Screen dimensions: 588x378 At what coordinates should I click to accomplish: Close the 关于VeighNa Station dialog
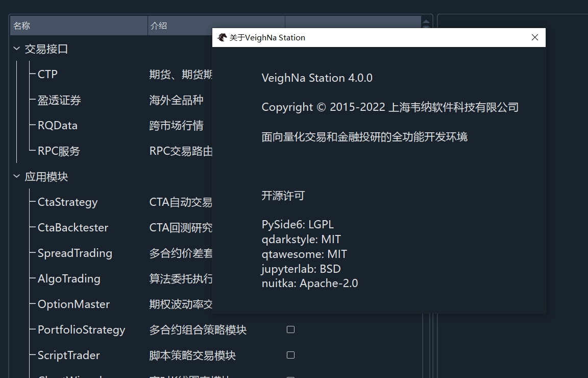535,37
